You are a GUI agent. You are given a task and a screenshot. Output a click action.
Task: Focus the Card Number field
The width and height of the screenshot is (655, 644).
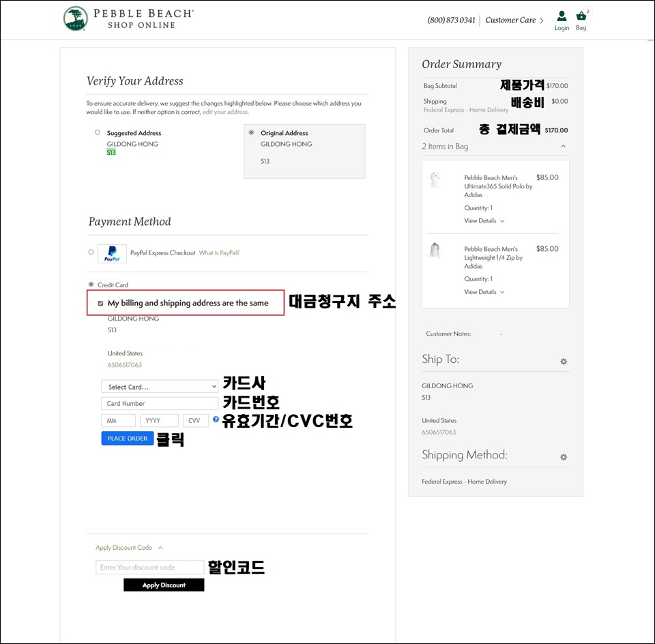pyautogui.click(x=160, y=403)
